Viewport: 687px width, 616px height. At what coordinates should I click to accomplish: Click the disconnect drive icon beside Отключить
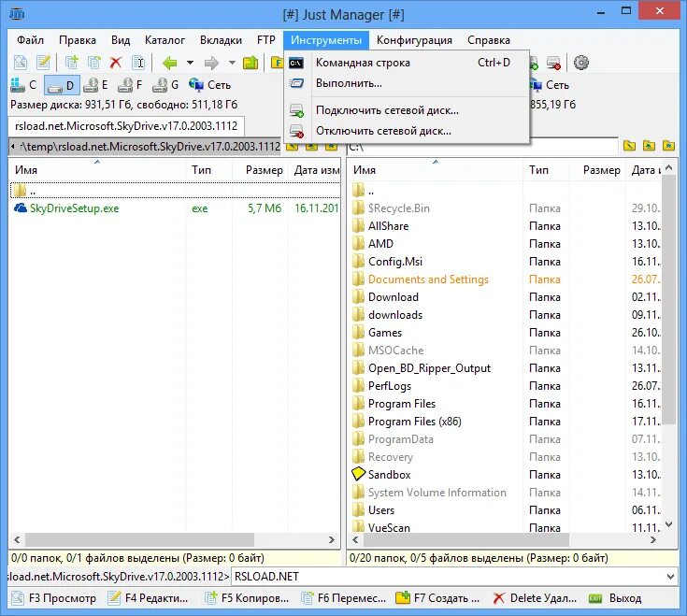(x=296, y=131)
